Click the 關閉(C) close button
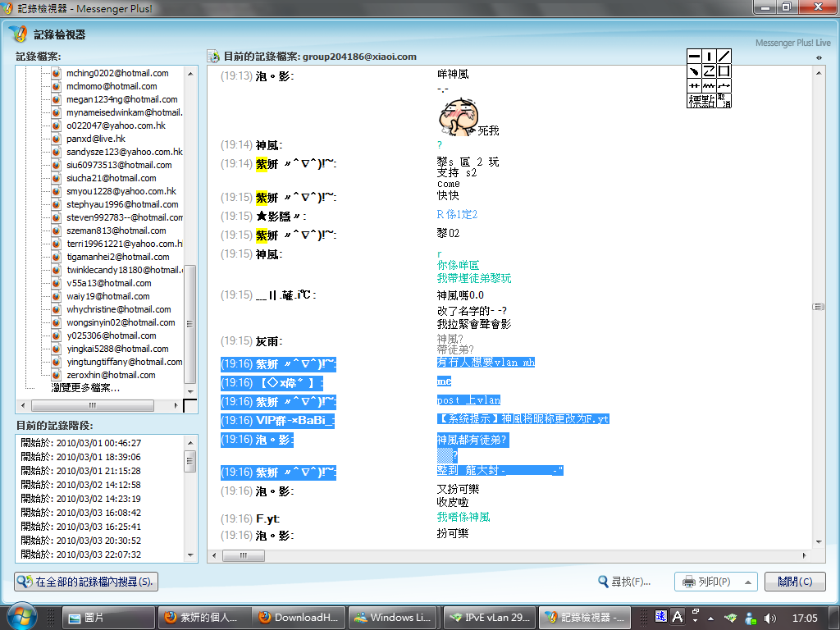 tap(795, 582)
